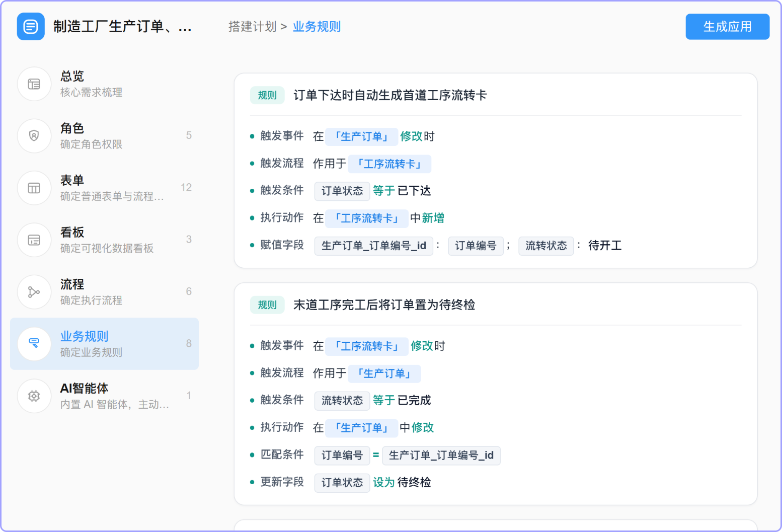Click the 看板 dashboard icon
This screenshot has width=782, height=532.
point(34,240)
